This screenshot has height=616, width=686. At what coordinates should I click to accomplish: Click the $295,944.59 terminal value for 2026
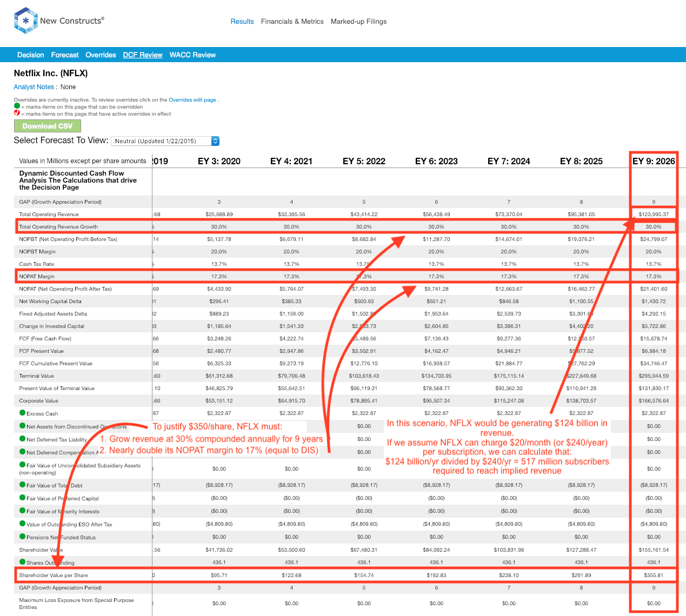[654, 376]
